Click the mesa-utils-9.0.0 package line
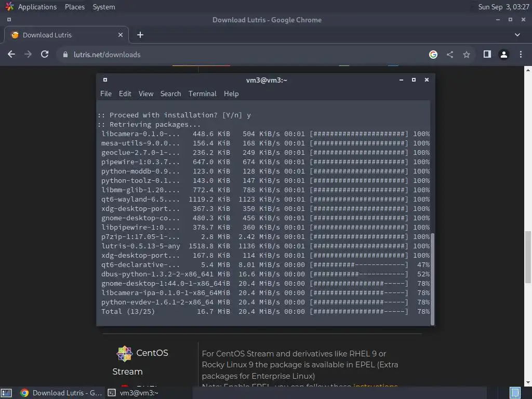This screenshot has height=399, width=532. (x=265, y=143)
